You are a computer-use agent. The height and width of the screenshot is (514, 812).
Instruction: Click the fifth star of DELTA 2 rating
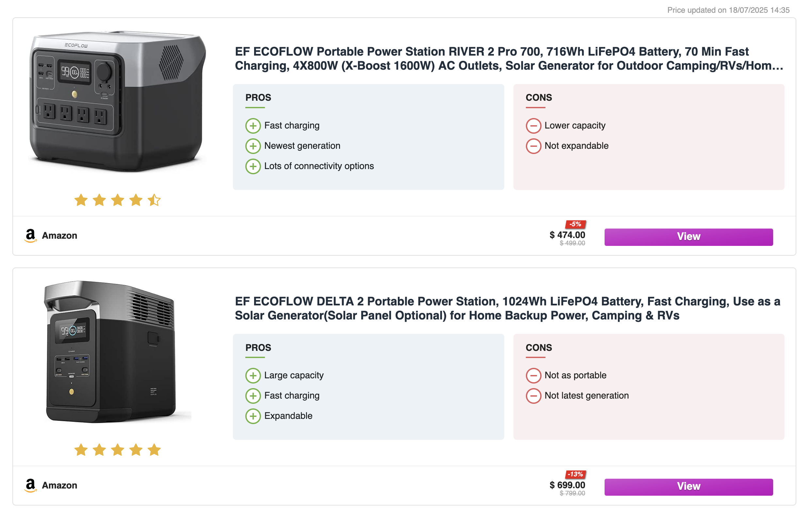pyautogui.click(x=154, y=450)
